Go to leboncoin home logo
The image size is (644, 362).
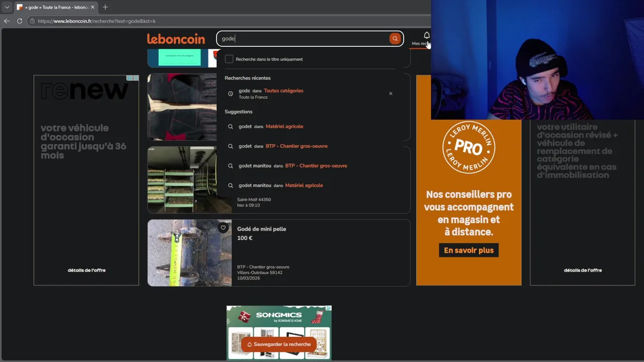coord(176,39)
